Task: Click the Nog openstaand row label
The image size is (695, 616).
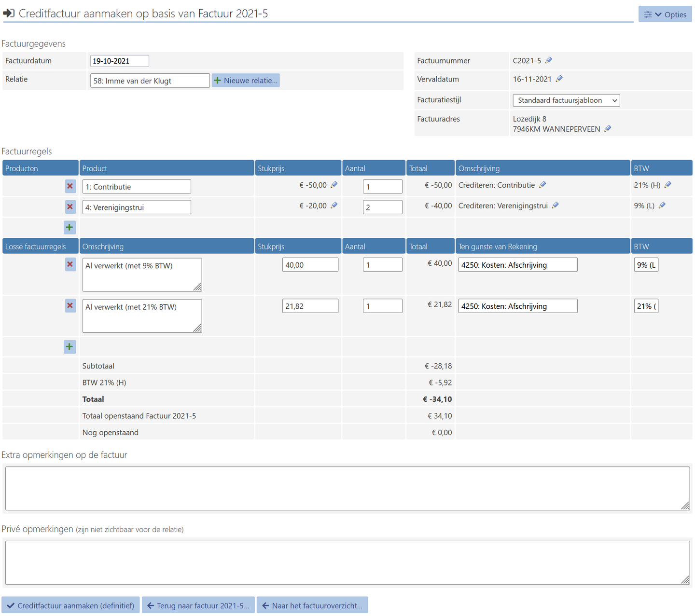Action: [111, 432]
